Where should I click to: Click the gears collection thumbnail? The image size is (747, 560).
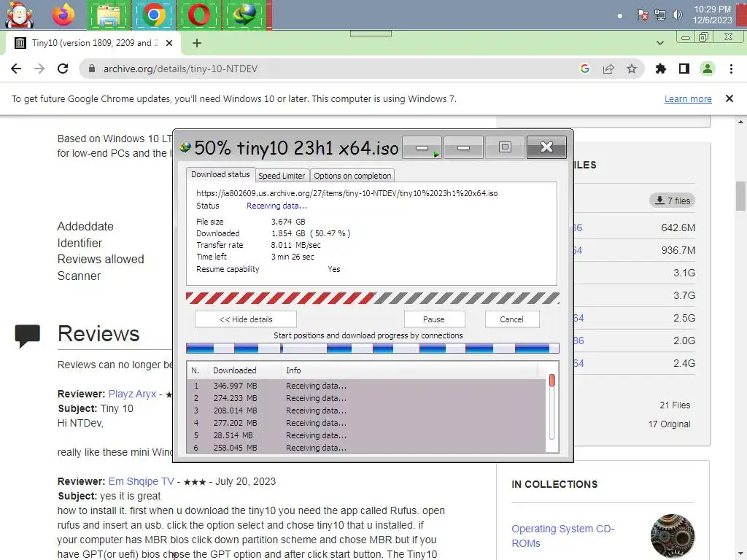click(672, 536)
